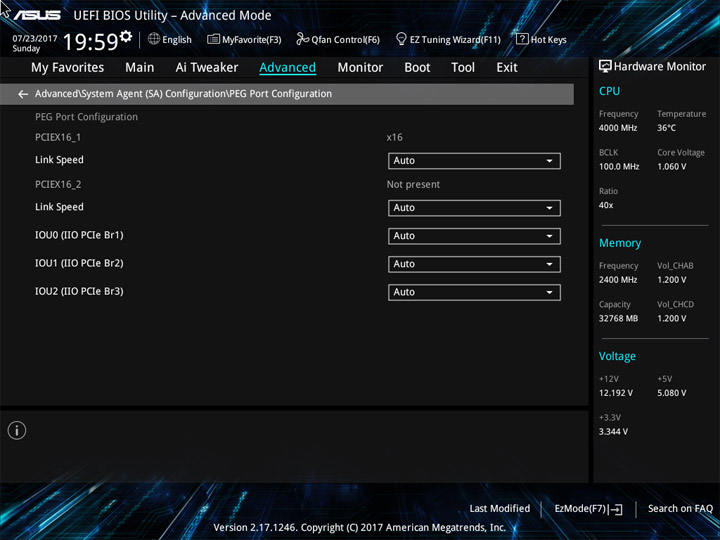Open the PCIEX16_2 Link Speed dropdown

(x=474, y=208)
